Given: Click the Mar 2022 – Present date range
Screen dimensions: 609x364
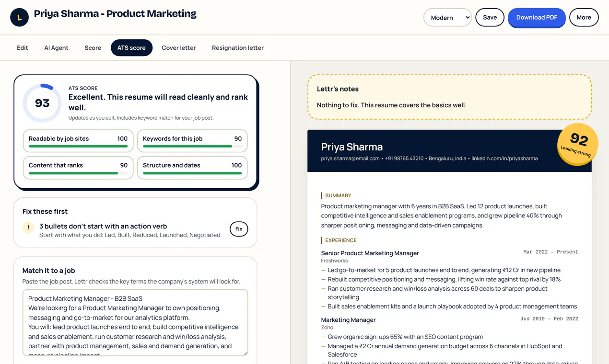Looking at the screenshot, I should pos(550,252).
